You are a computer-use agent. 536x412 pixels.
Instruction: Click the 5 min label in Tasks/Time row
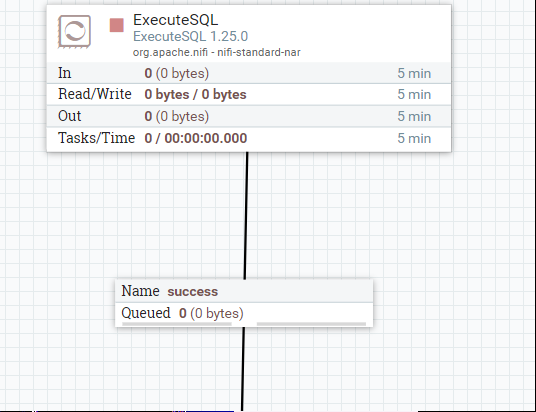pos(414,138)
